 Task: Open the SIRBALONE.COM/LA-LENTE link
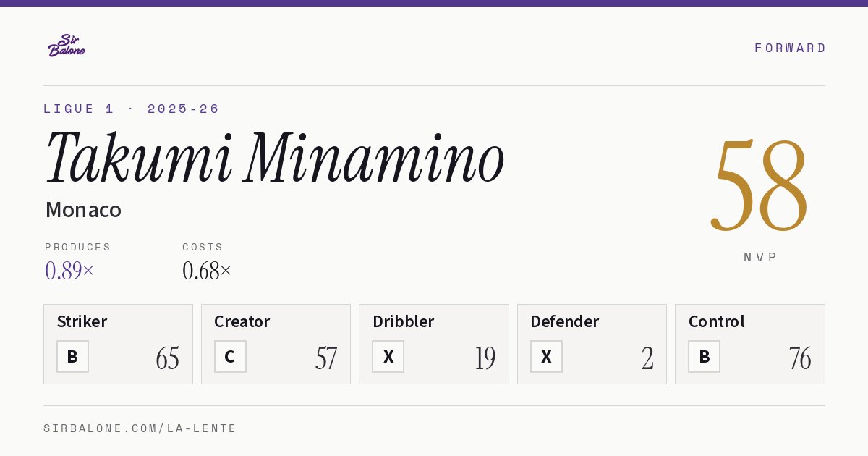[140, 428]
